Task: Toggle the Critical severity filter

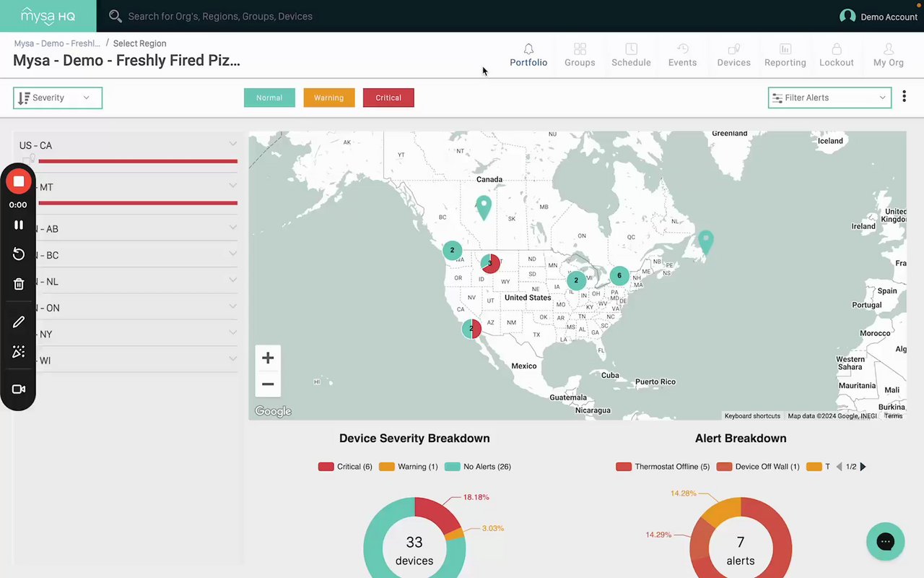Action: pyautogui.click(x=388, y=98)
